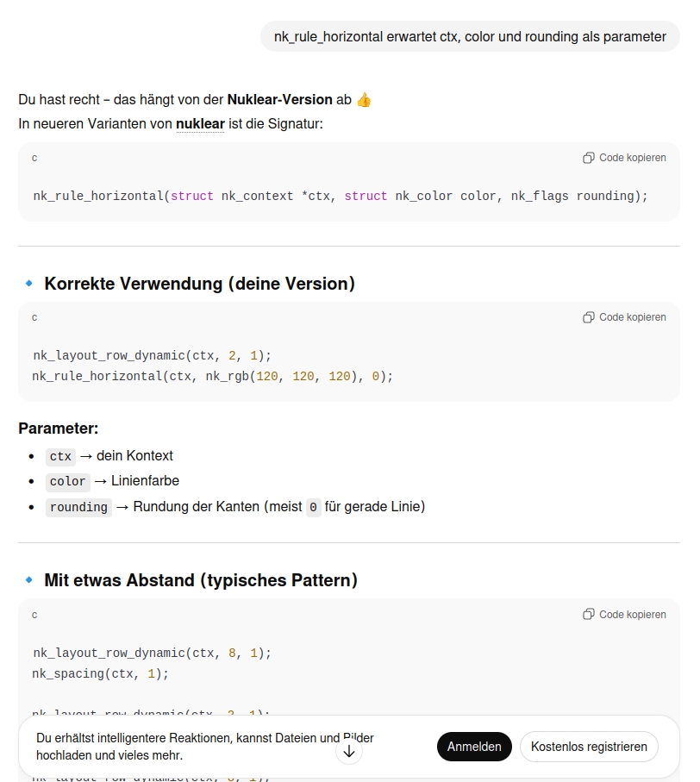This screenshot has width=700, height=782.
Task: Click the rounding inline code chip
Action: point(78,507)
